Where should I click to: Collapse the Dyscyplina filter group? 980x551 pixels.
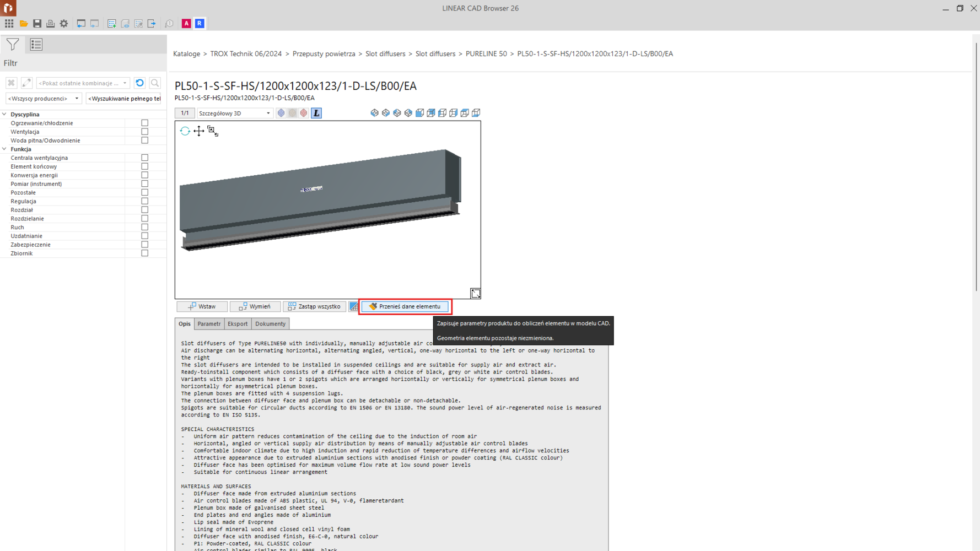5,115
